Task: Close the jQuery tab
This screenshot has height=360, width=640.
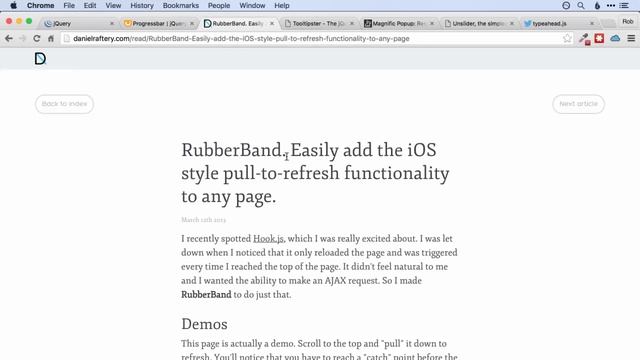Action: (x=112, y=24)
